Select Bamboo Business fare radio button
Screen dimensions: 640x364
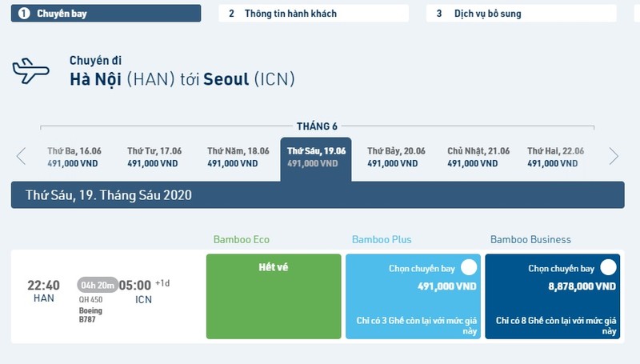coord(608,267)
